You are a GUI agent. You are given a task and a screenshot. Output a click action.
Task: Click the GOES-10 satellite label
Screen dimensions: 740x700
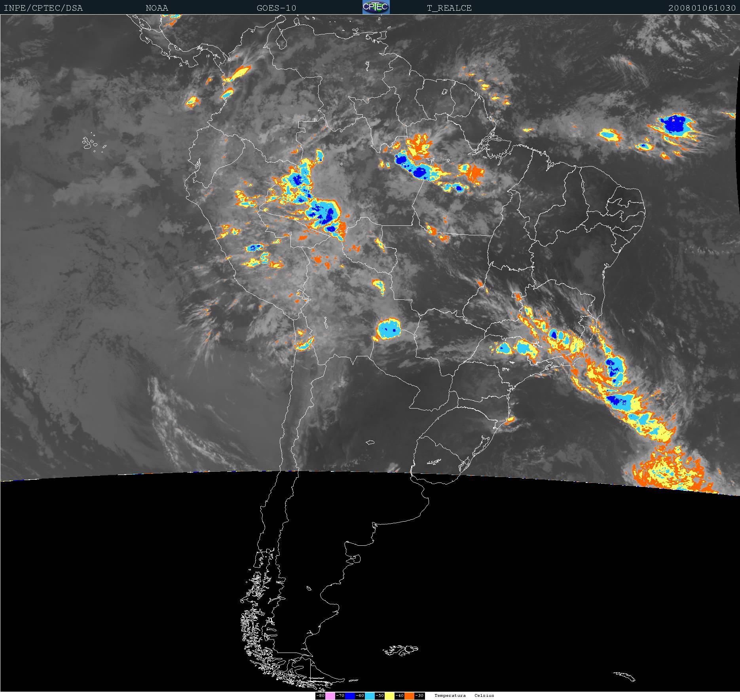click(276, 8)
